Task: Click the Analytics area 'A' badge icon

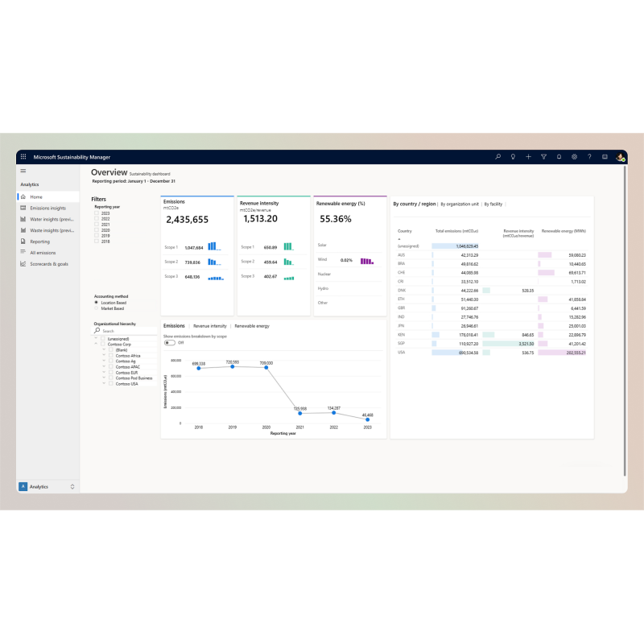Action: pyautogui.click(x=23, y=486)
